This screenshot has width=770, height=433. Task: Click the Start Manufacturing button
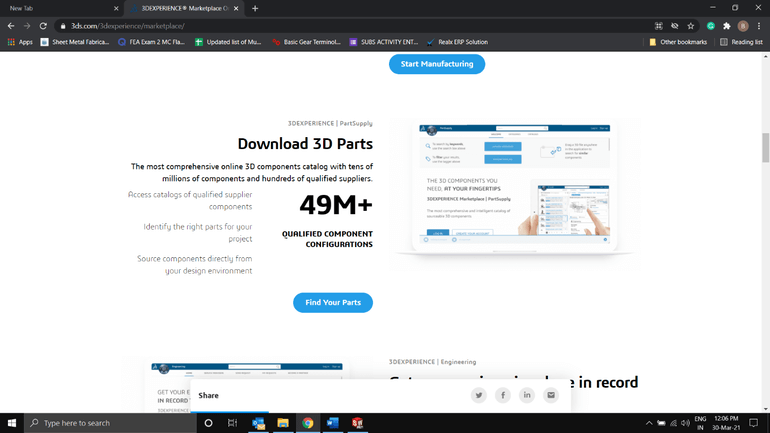437,64
